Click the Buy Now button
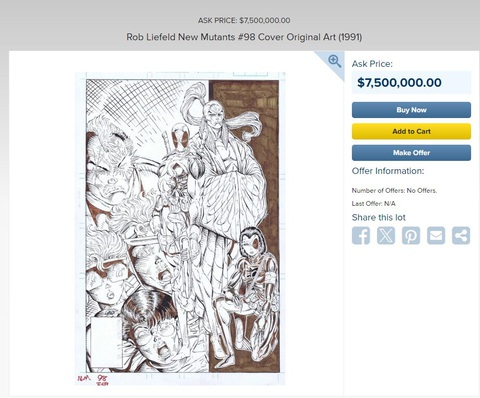Screen dimensions: 480x398 tap(411, 110)
